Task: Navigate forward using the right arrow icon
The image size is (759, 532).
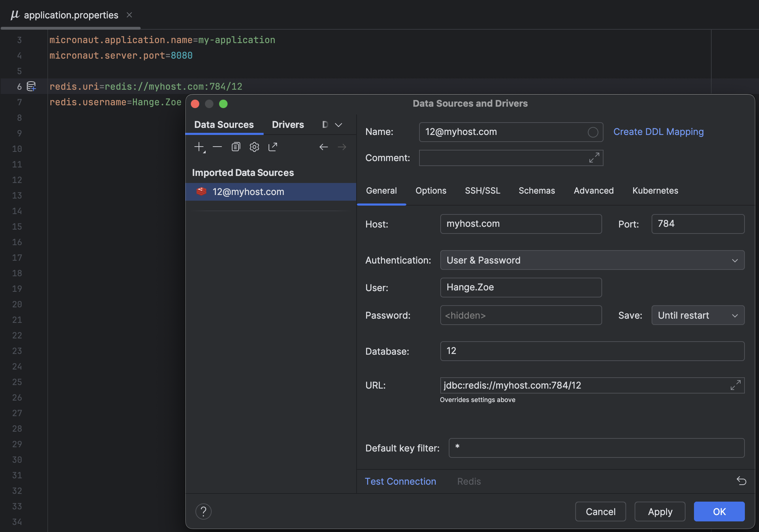Action: point(342,147)
